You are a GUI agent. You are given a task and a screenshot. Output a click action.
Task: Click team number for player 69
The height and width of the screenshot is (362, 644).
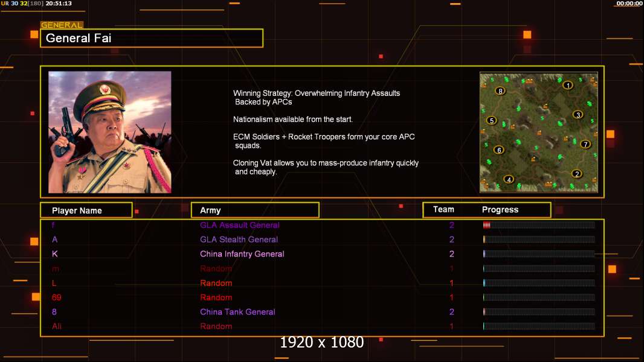click(x=451, y=297)
